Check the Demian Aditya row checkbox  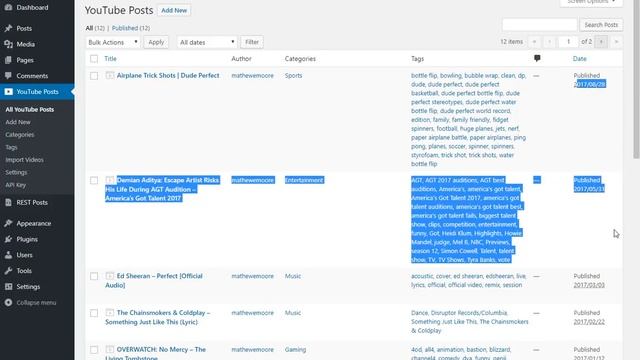pos(94,180)
